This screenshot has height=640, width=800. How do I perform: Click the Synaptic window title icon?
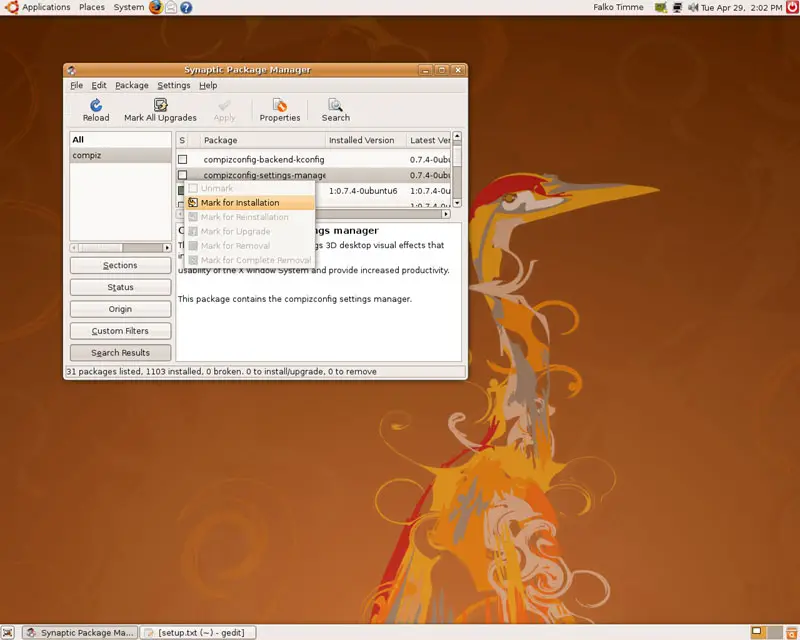(71, 70)
